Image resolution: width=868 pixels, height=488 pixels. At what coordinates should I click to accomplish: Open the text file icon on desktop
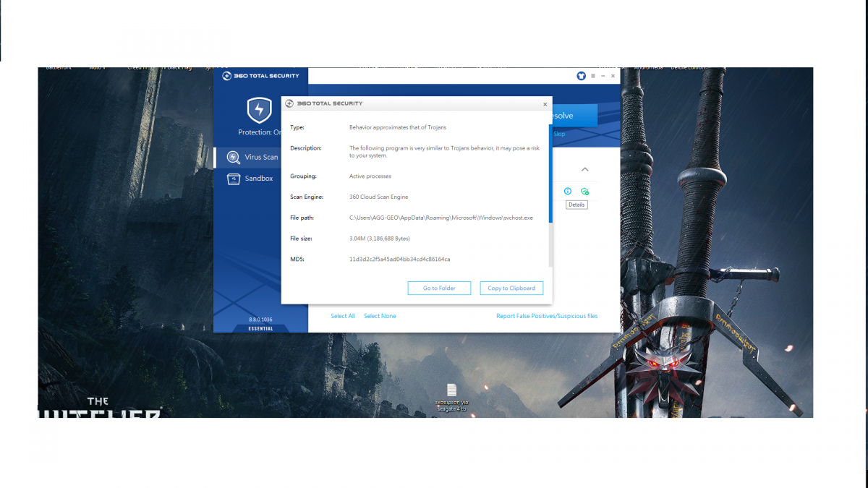click(x=451, y=390)
